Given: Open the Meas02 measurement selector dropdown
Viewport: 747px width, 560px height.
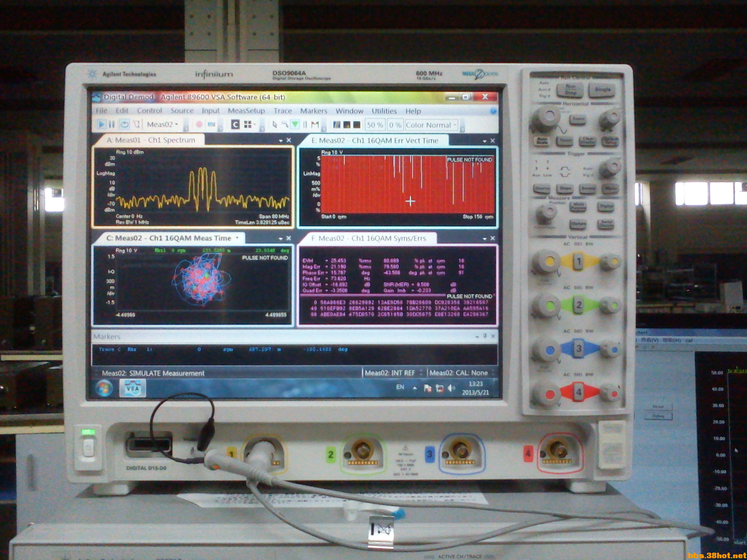Looking at the screenshot, I should click(162, 125).
